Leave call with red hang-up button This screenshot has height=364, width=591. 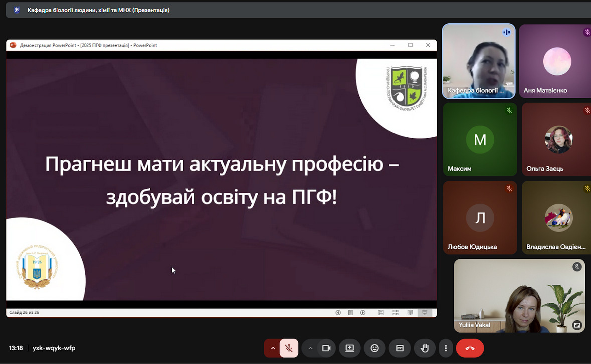click(470, 348)
